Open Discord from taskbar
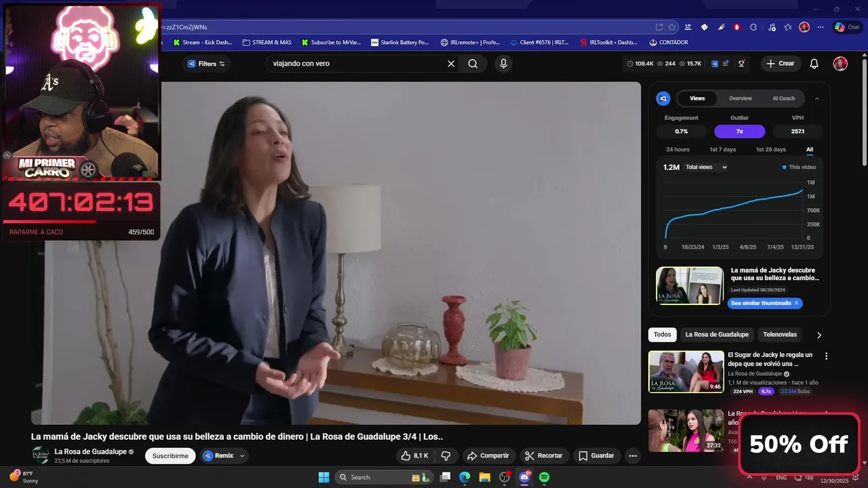The height and width of the screenshot is (488, 868). [524, 477]
